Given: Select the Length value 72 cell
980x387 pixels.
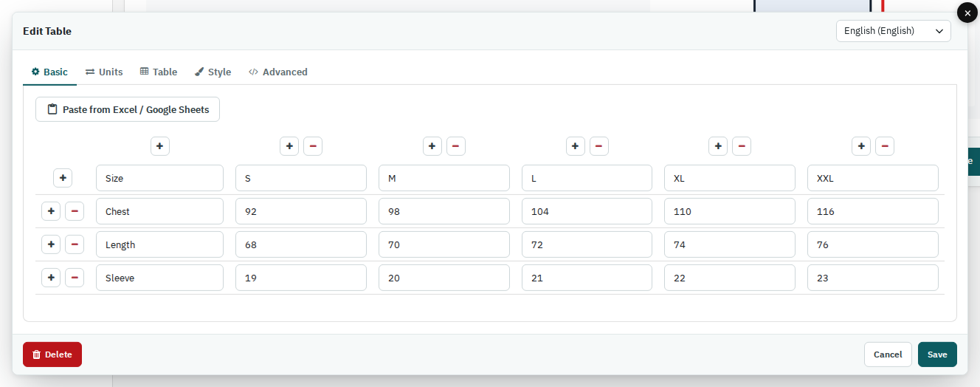Looking at the screenshot, I should pos(587,244).
